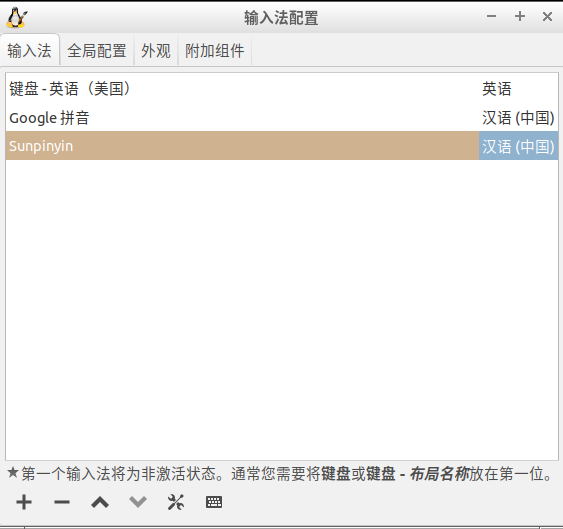Minimize the 输入法配置 window
563x529 pixels.
click(x=491, y=17)
